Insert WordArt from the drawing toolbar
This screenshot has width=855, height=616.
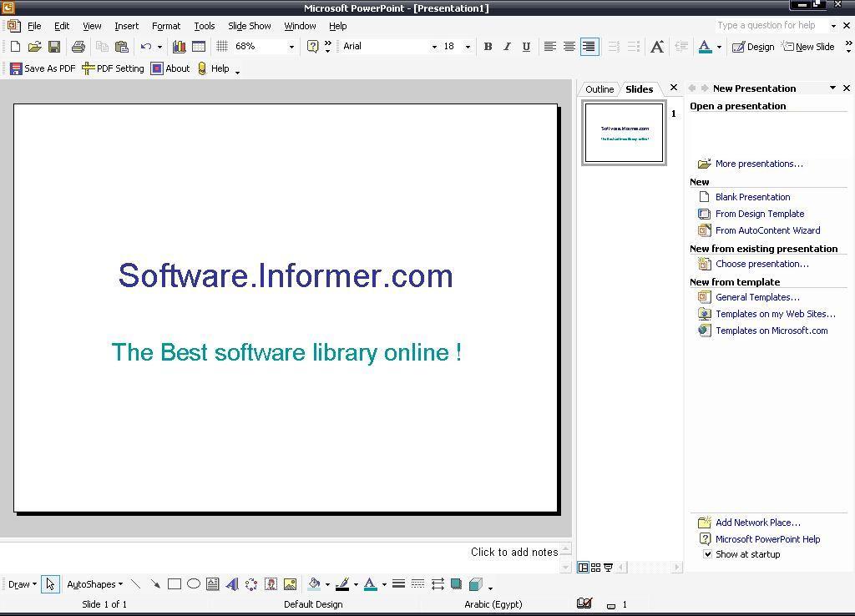pyautogui.click(x=232, y=584)
